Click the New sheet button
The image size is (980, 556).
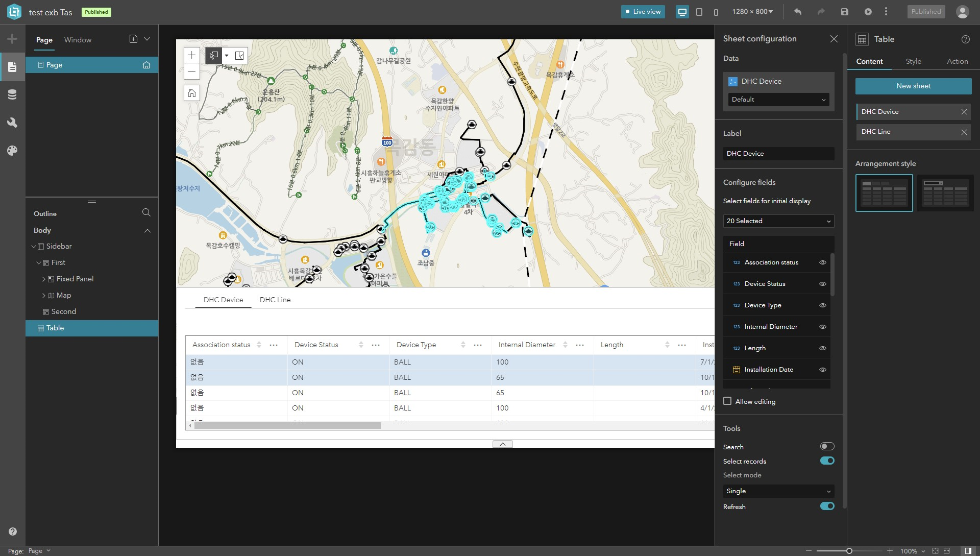(913, 86)
